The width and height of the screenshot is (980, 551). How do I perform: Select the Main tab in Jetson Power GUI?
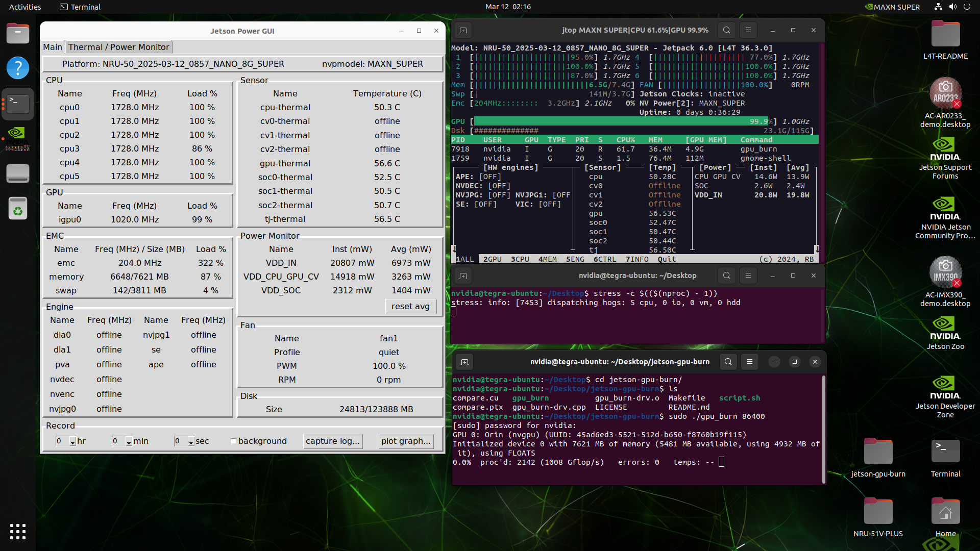pyautogui.click(x=53, y=47)
